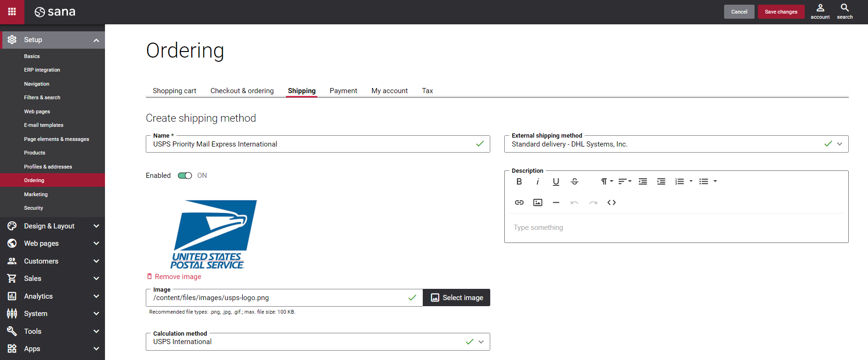This screenshot has height=360, width=868.
Task: Increase indent in Description editor
Action: pos(661,182)
